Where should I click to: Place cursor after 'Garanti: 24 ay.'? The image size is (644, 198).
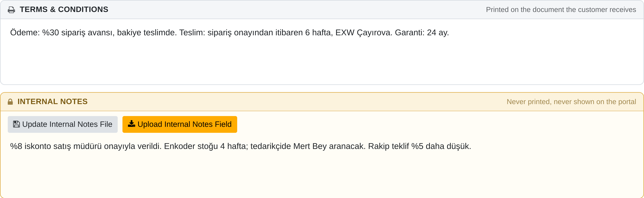coord(450,33)
